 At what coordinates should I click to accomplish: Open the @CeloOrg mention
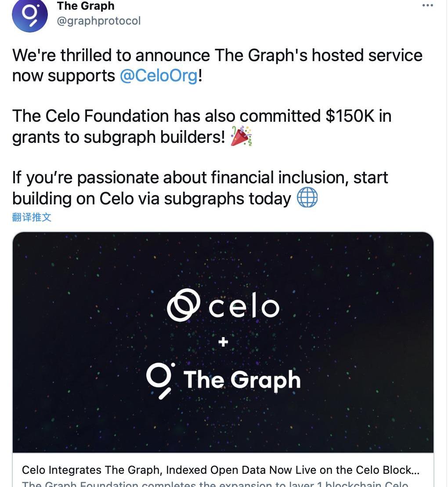[x=159, y=76]
